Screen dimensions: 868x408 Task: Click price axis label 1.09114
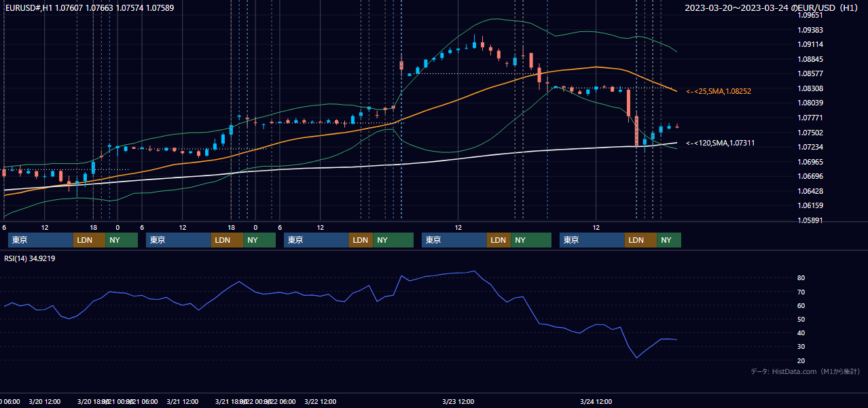810,44
